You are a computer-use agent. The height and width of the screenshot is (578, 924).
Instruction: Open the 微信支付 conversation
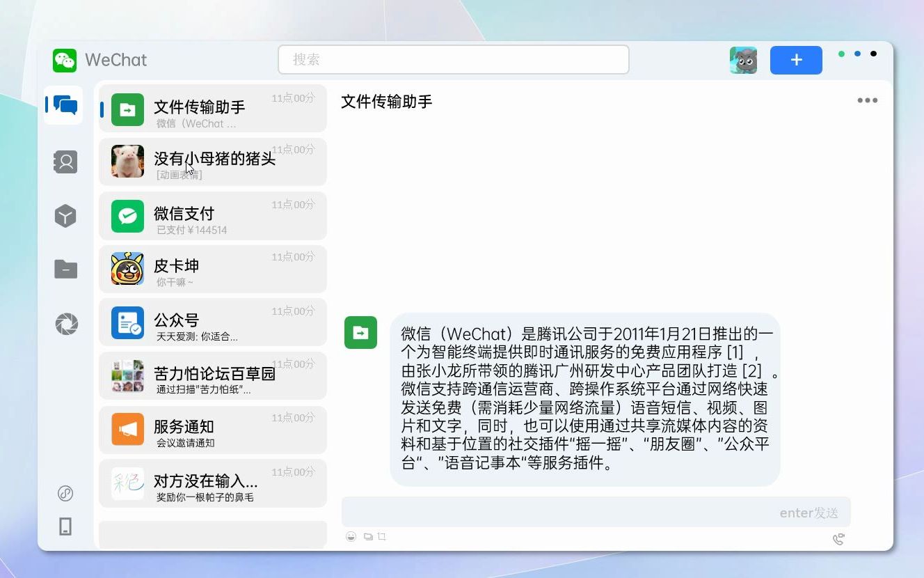pyautogui.click(x=213, y=217)
